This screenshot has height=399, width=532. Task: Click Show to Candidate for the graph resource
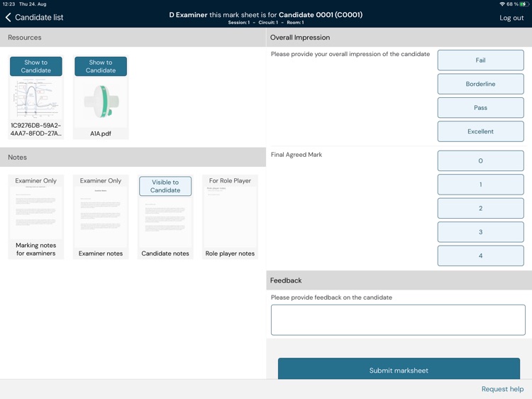[35, 66]
